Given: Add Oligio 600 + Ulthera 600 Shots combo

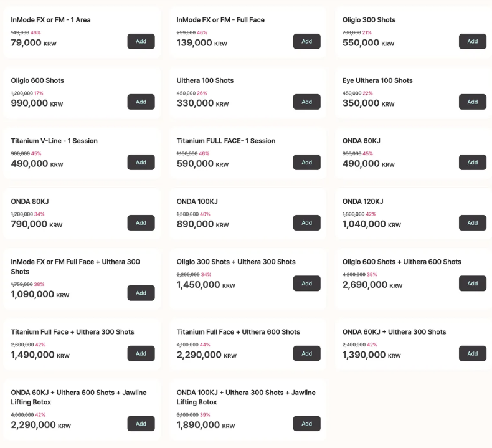Looking at the screenshot, I should [472, 283].
